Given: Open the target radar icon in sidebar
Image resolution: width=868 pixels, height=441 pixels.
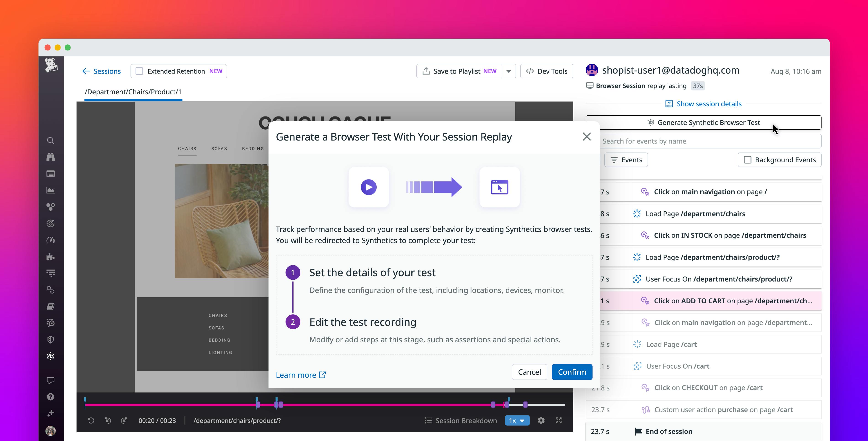Looking at the screenshot, I should coord(50,223).
